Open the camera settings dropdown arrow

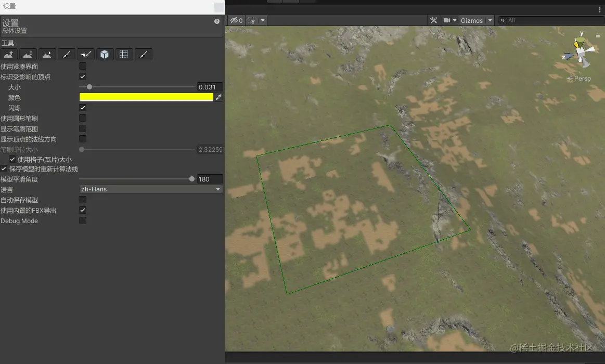(455, 20)
